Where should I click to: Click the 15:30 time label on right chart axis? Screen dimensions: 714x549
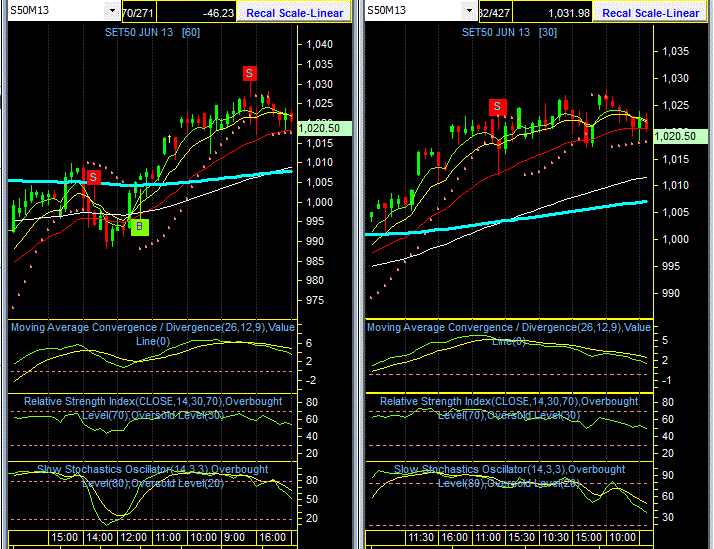click(x=521, y=537)
